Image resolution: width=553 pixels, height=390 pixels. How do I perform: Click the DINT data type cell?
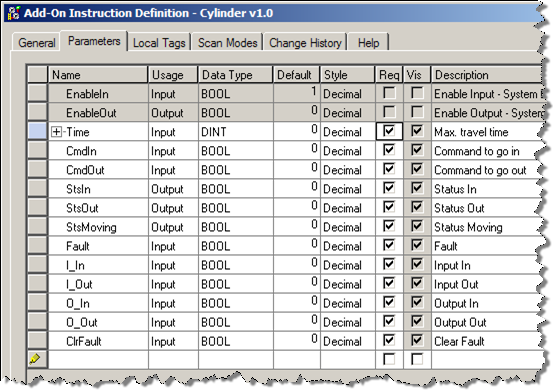(x=236, y=132)
